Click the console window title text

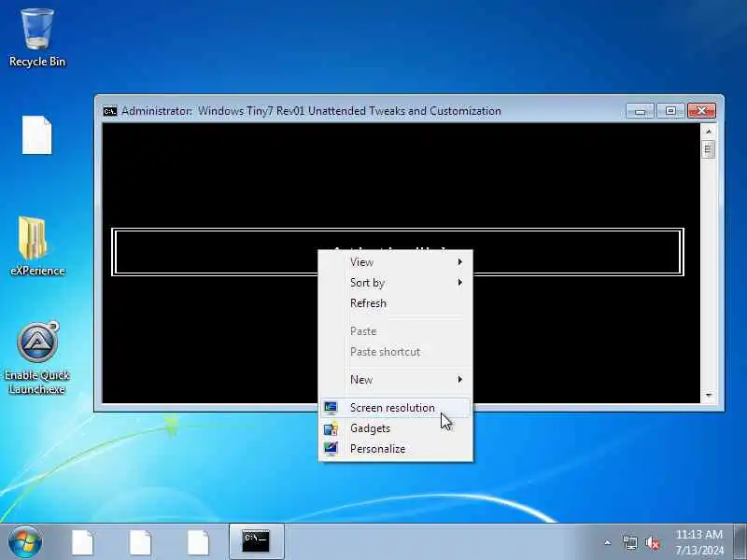(x=311, y=111)
